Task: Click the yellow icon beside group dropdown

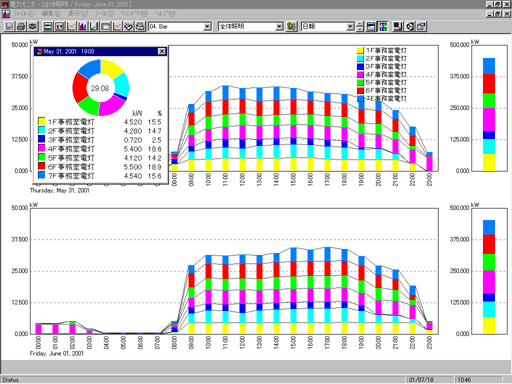Action: (x=291, y=26)
